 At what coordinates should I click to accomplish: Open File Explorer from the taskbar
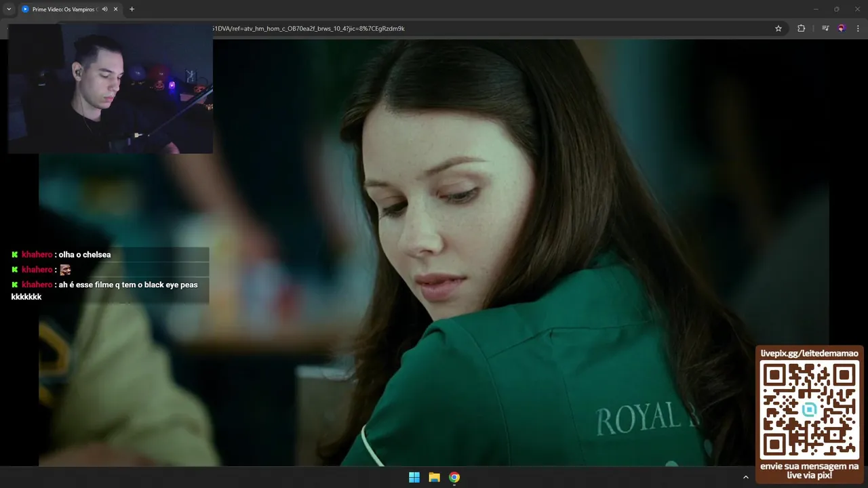click(435, 477)
